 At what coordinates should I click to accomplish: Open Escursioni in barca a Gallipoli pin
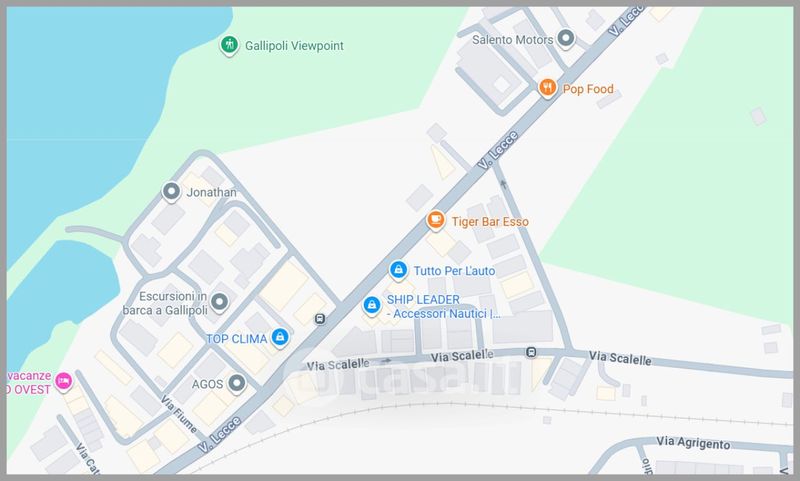(219, 302)
